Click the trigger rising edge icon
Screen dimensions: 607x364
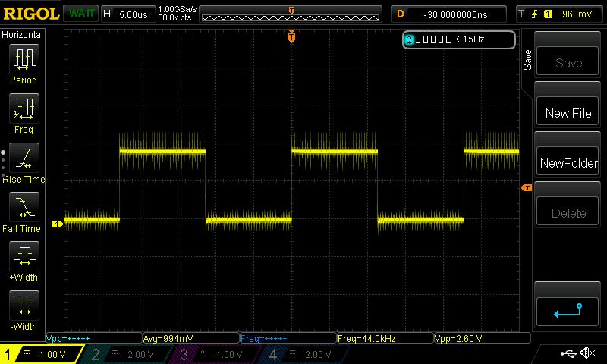tap(535, 14)
